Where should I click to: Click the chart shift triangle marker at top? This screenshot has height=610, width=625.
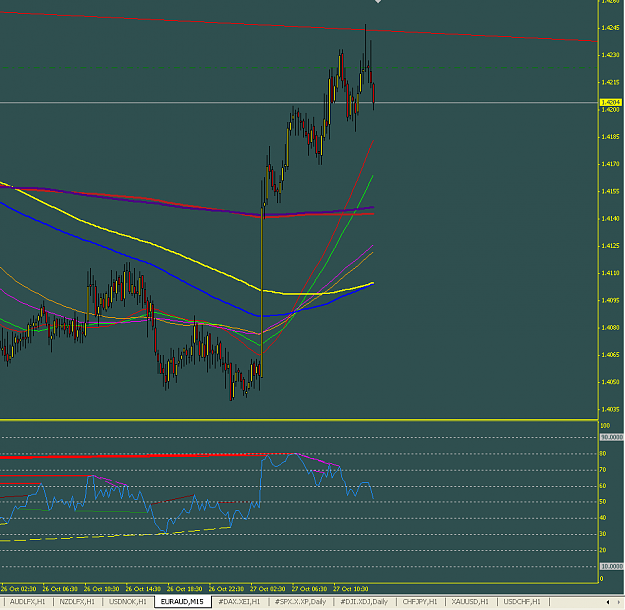click(x=378, y=2)
